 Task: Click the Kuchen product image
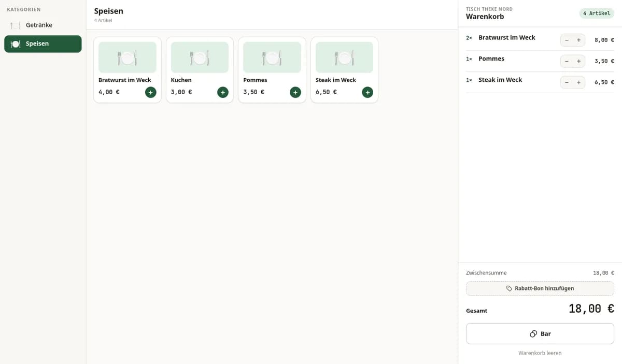click(x=200, y=57)
